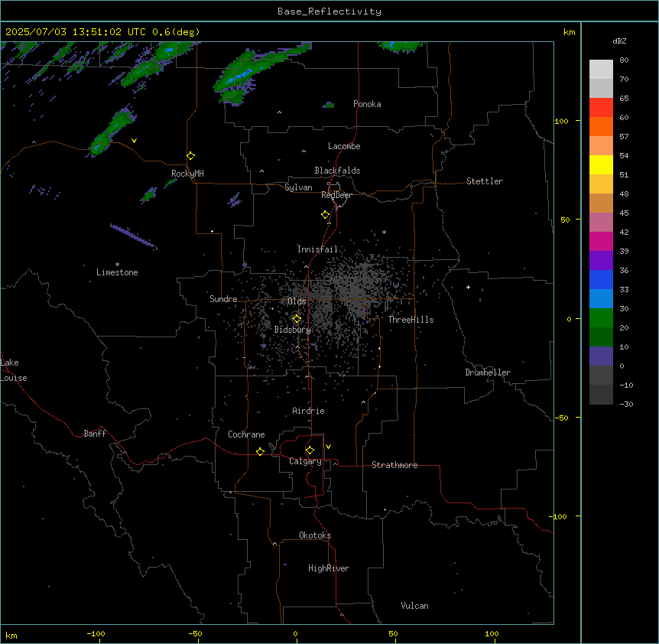Click the -100 tick label on horizontal axis

tap(96, 633)
